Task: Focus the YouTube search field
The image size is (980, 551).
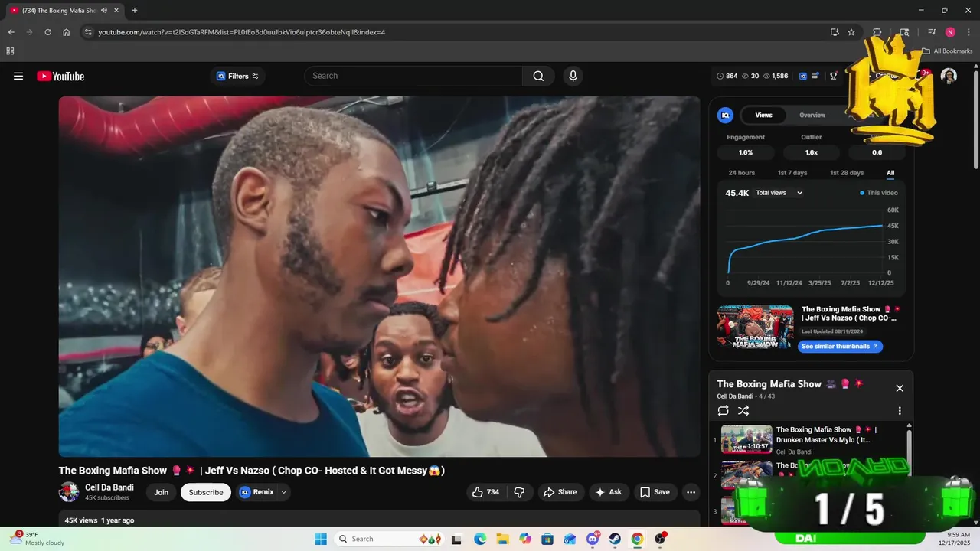Action: 413,76
